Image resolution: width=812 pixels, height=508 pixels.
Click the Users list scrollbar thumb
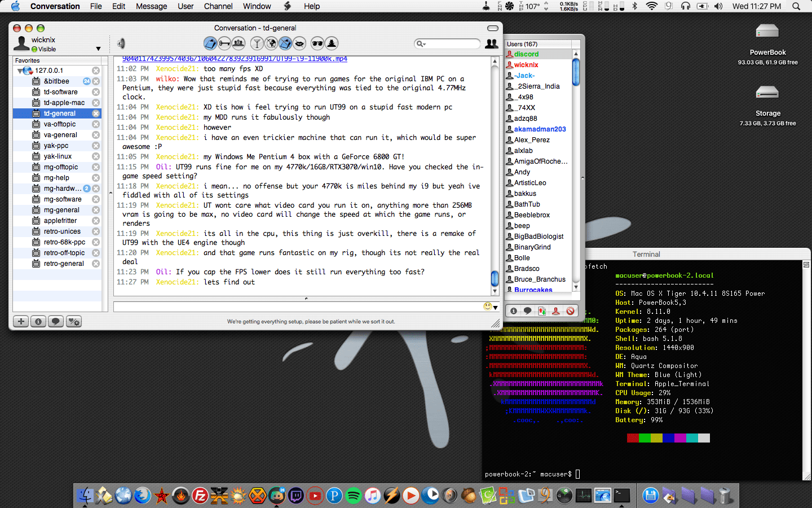(x=576, y=72)
